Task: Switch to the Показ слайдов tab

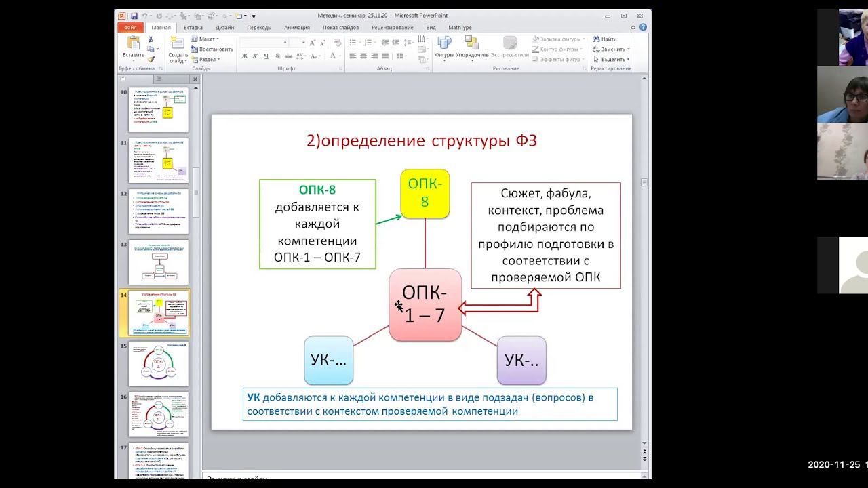Action: pyautogui.click(x=340, y=28)
